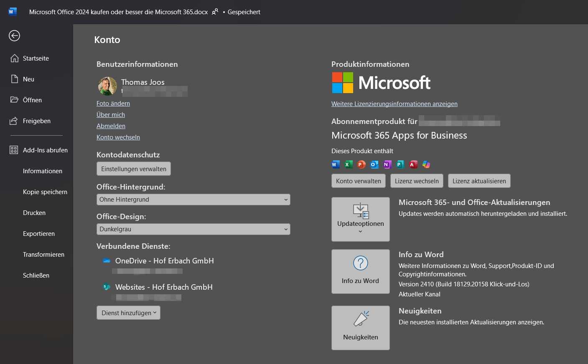Image resolution: width=588 pixels, height=364 pixels.
Task: Click the Websites service icon for Hof Erbach GmbH
Action: (x=107, y=287)
